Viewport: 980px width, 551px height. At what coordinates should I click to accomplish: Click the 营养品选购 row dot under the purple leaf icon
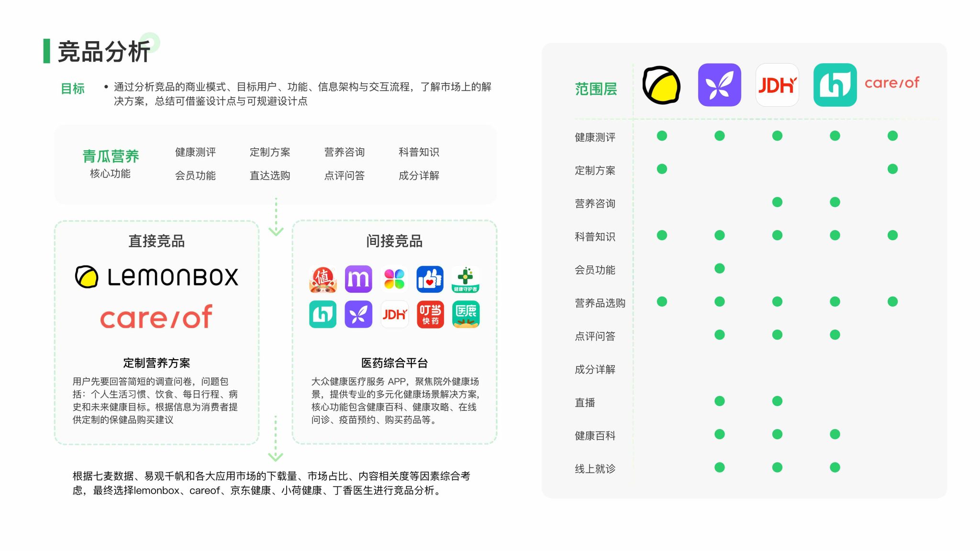[x=719, y=301]
